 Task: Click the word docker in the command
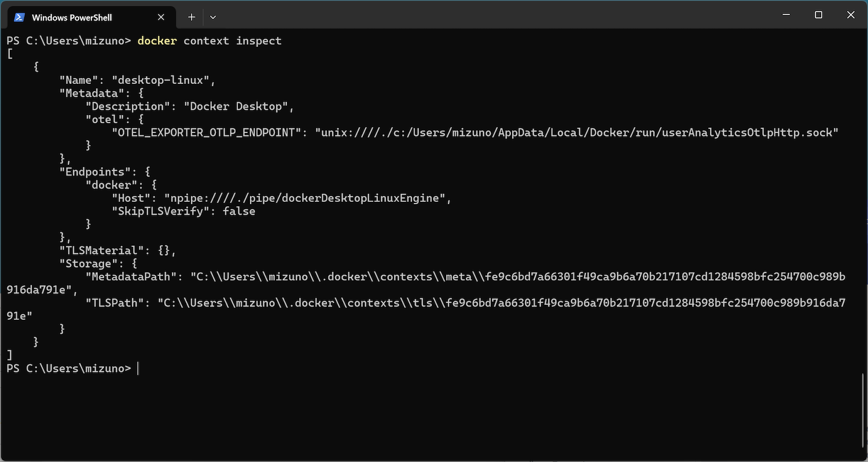tap(157, 41)
